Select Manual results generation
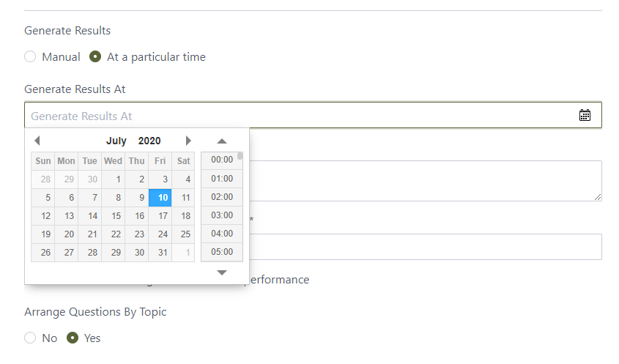Viewport: 619px width, 364px height. tap(30, 56)
